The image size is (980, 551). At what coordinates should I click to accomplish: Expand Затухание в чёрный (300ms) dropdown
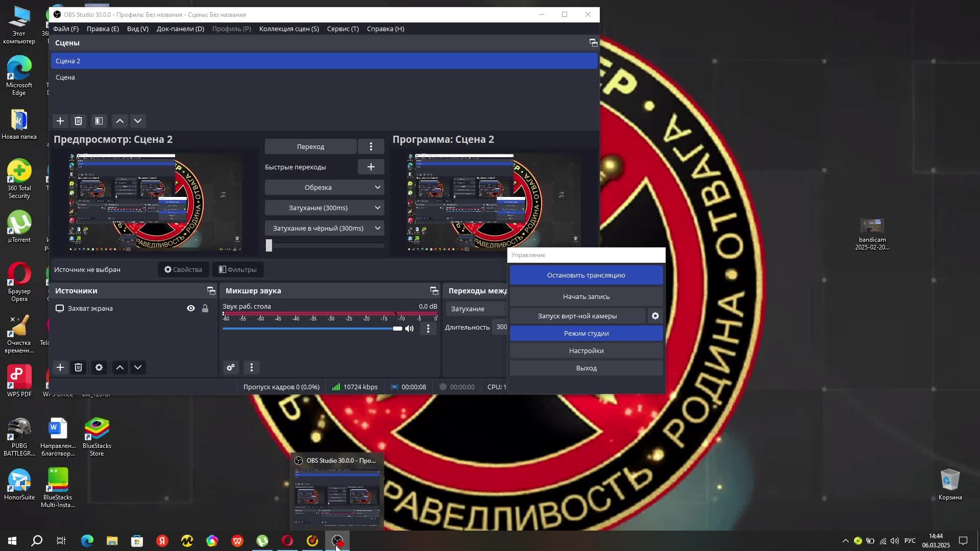click(x=324, y=228)
